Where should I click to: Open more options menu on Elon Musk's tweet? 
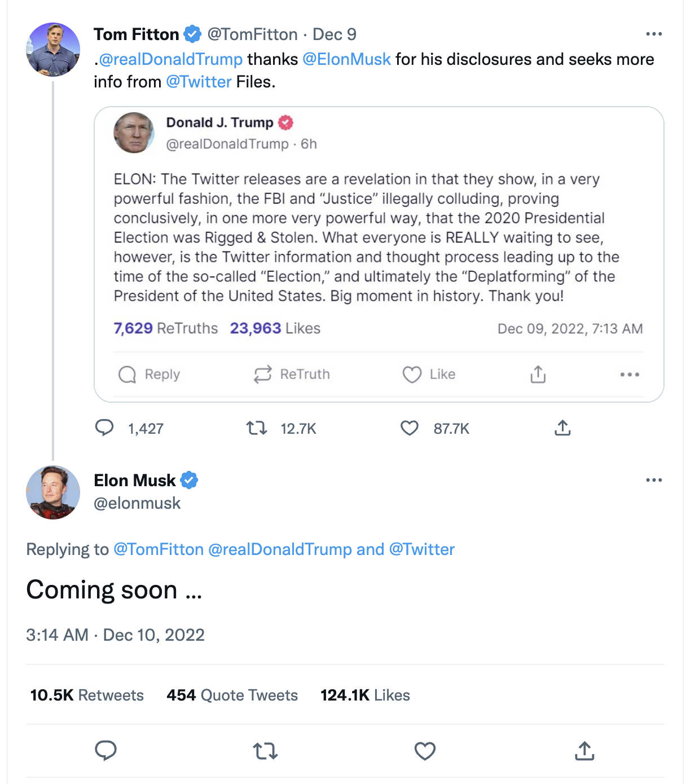[654, 480]
